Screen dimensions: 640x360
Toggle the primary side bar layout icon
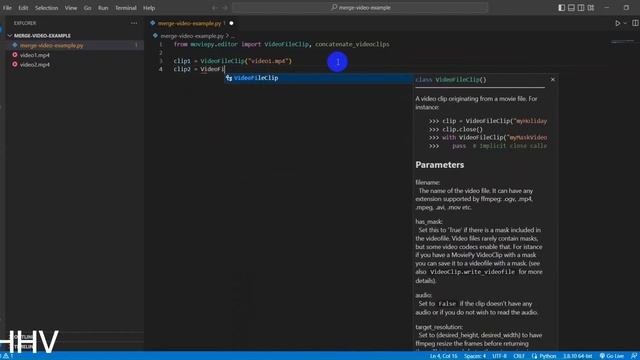tap(562, 8)
